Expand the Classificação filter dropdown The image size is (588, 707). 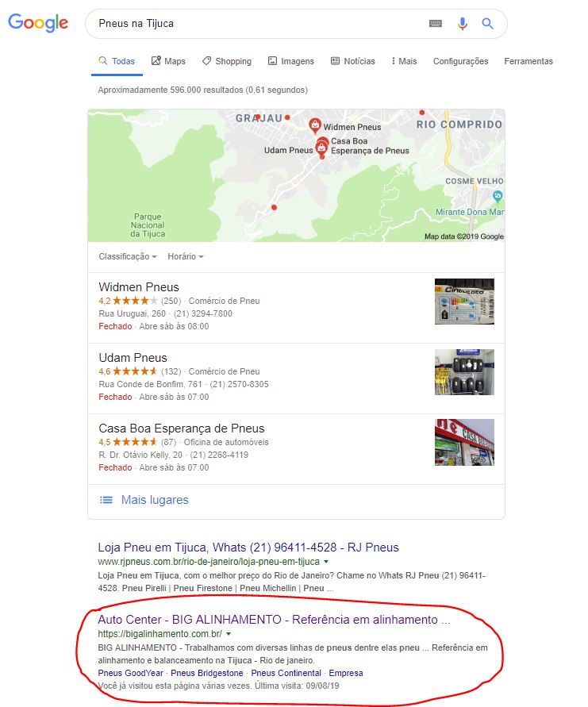128,256
